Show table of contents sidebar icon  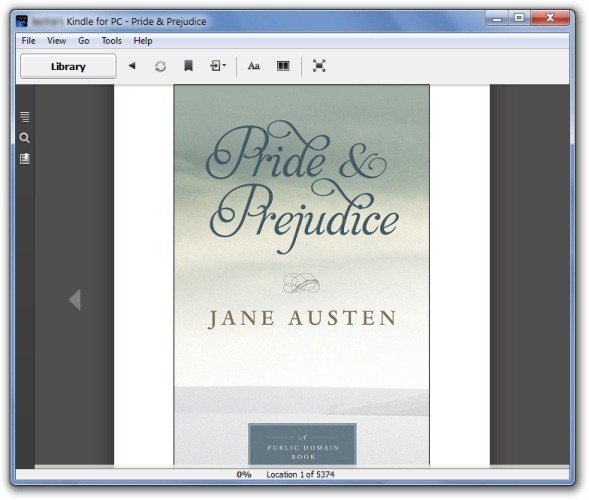25,116
